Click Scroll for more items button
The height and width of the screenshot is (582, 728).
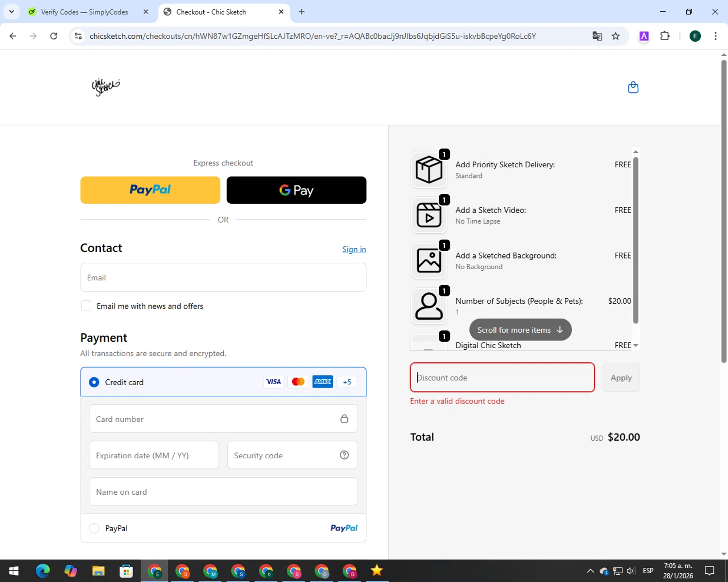click(520, 330)
